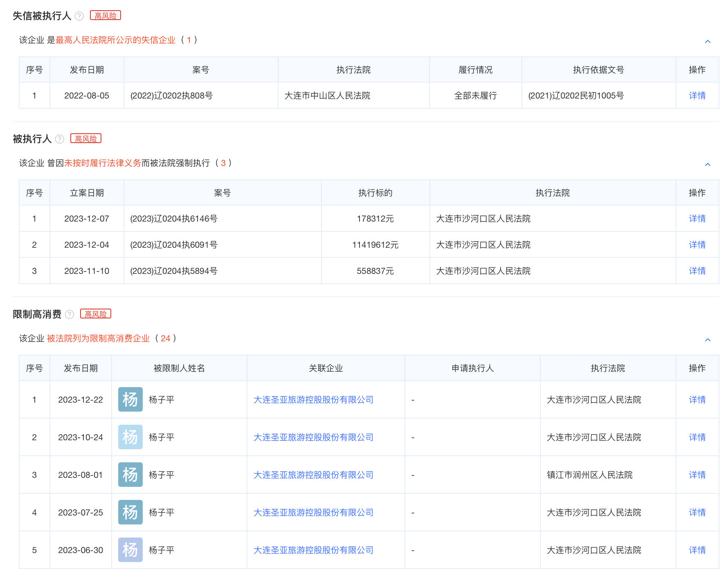This screenshot has width=728, height=578.
Task: Click filing date 2023-11-10
Action: [x=87, y=271]
